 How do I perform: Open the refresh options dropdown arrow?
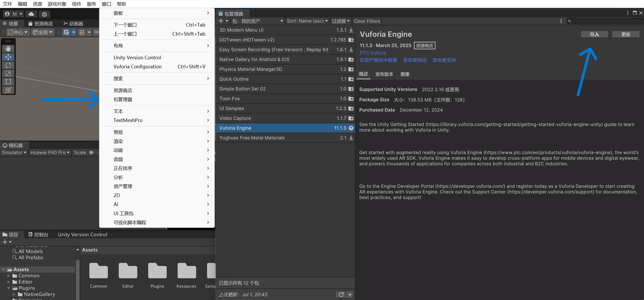[x=350, y=295]
